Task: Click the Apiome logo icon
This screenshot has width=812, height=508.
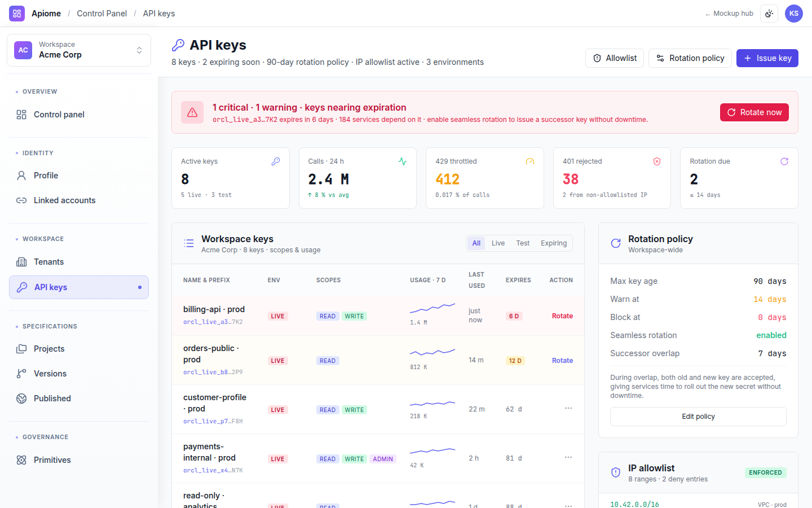Action: click(17, 14)
